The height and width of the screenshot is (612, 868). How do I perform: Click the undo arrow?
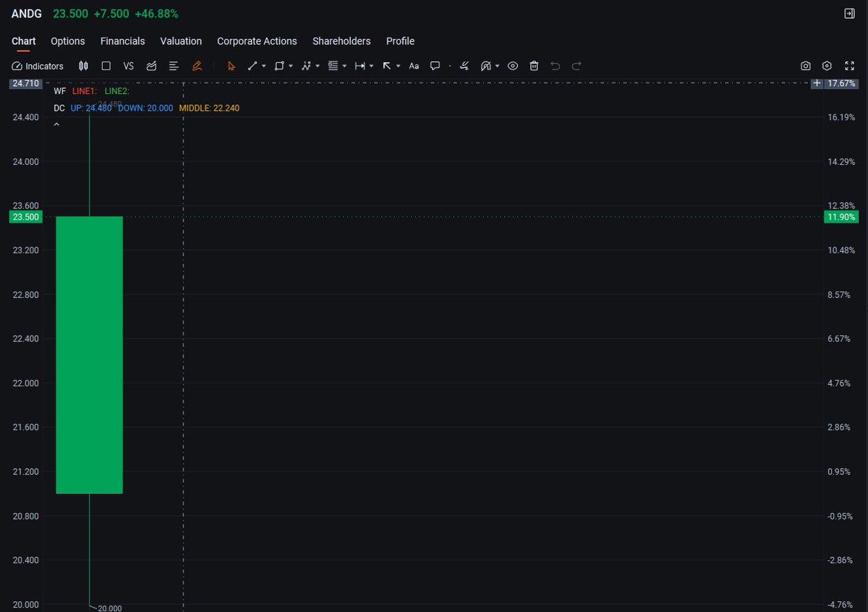[x=556, y=66]
